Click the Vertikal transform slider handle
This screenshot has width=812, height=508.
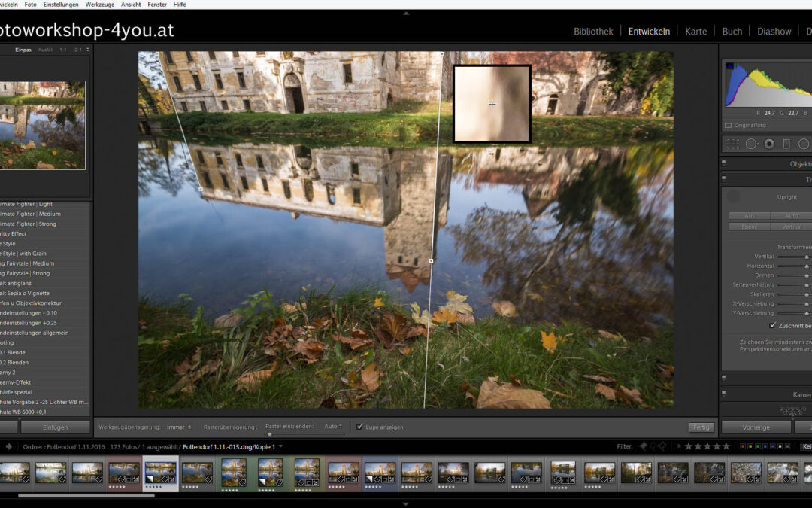(x=806, y=257)
